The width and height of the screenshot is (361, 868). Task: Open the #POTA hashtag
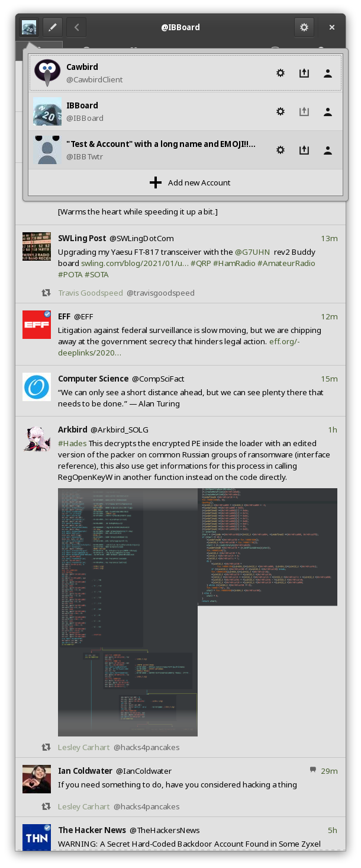click(x=70, y=274)
